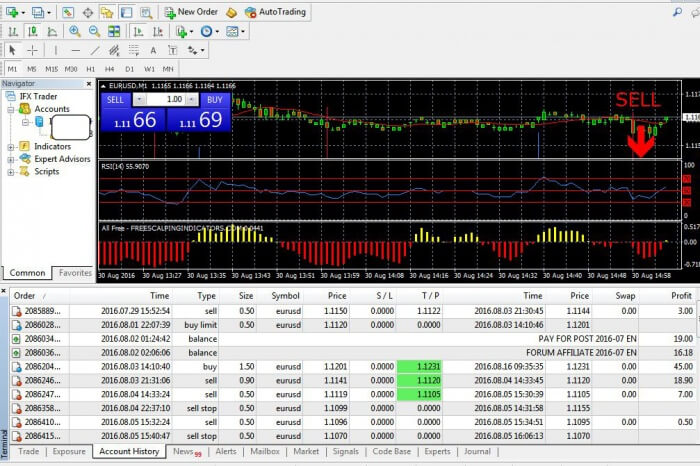Open the Trade tab in Terminal
Image resolution: width=700 pixels, height=466 pixels.
point(29,452)
